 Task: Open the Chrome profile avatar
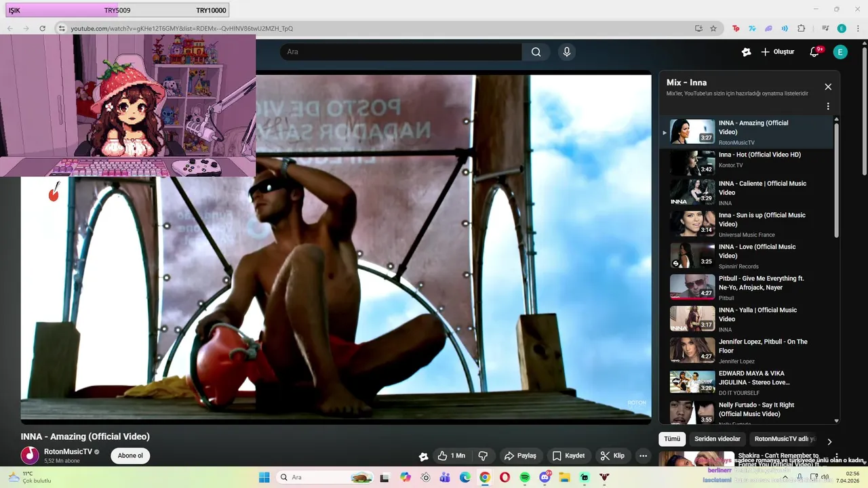(842, 28)
